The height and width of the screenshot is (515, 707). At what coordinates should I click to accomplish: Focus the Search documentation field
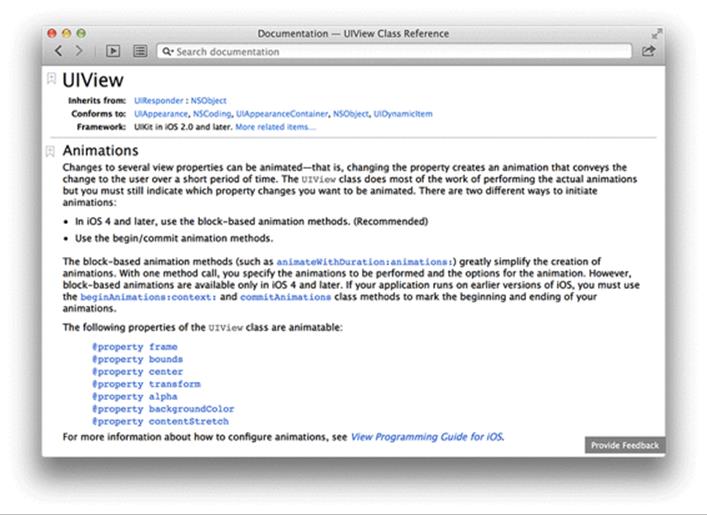pyautogui.click(x=394, y=51)
